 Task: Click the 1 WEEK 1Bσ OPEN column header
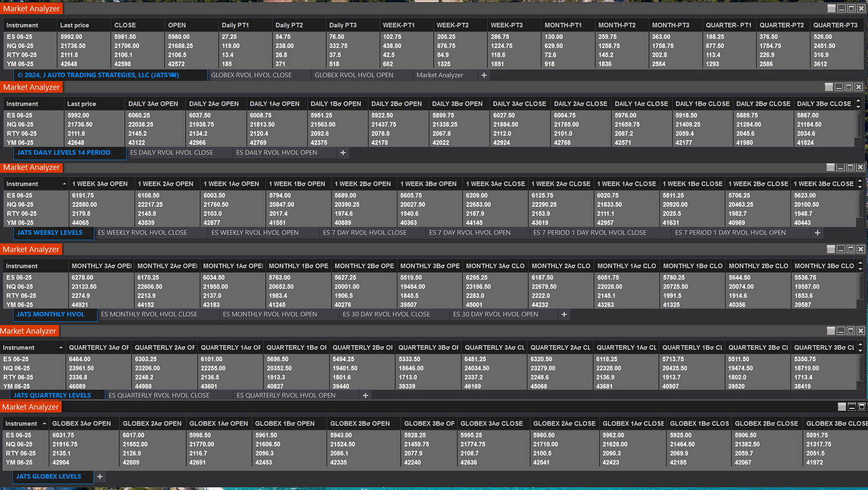(298, 184)
